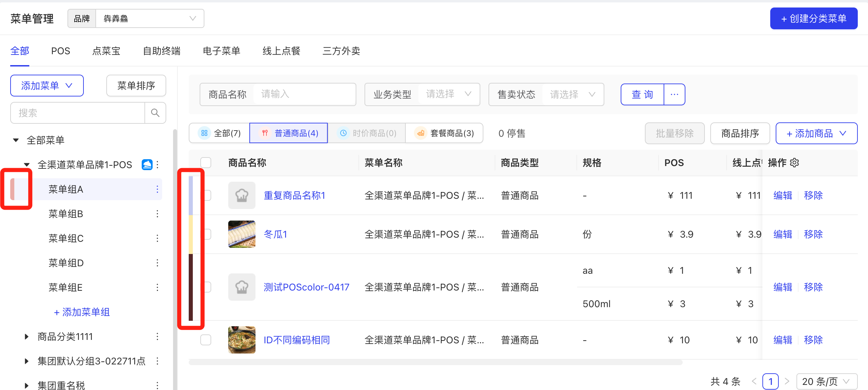Open the 业务类型 select dropdown

coord(448,94)
